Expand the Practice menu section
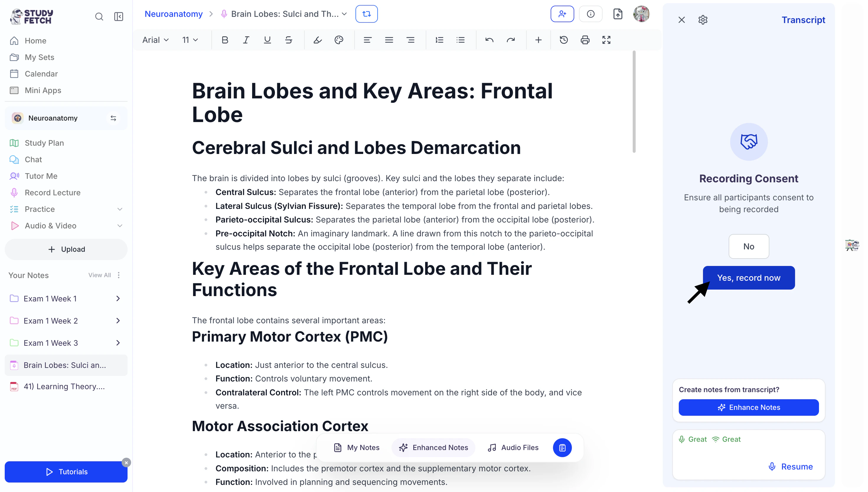Screen dimensions: 868x492 (120, 209)
